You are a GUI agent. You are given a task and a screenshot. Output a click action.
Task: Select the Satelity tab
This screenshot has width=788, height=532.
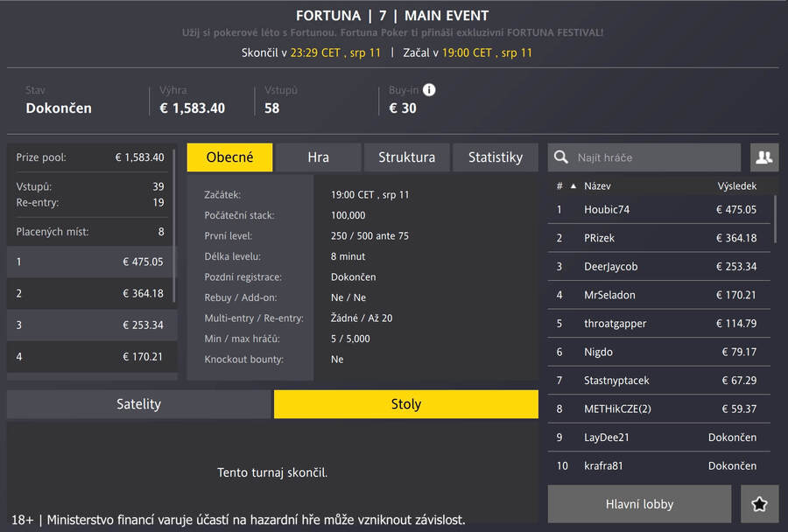(138, 404)
